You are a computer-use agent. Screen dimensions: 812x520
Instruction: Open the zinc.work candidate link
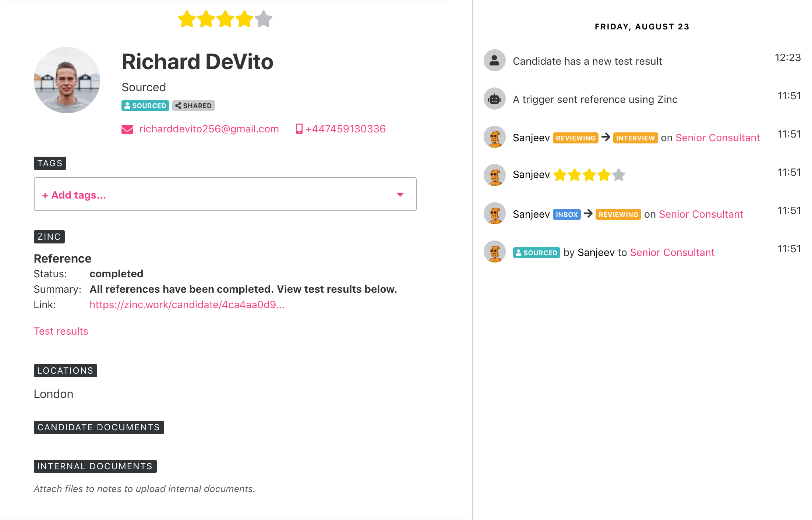pyautogui.click(x=187, y=305)
